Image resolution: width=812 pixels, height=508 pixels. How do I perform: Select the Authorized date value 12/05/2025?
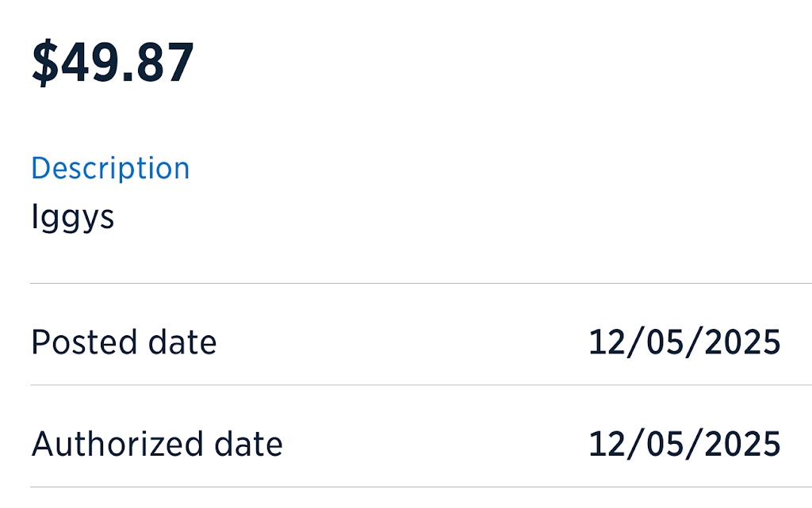pos(684,444)
